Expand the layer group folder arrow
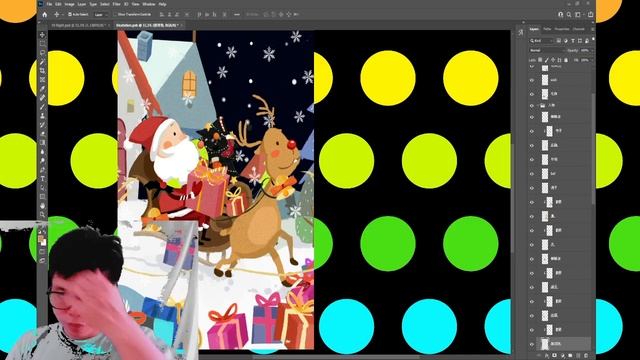 (538, 105)
